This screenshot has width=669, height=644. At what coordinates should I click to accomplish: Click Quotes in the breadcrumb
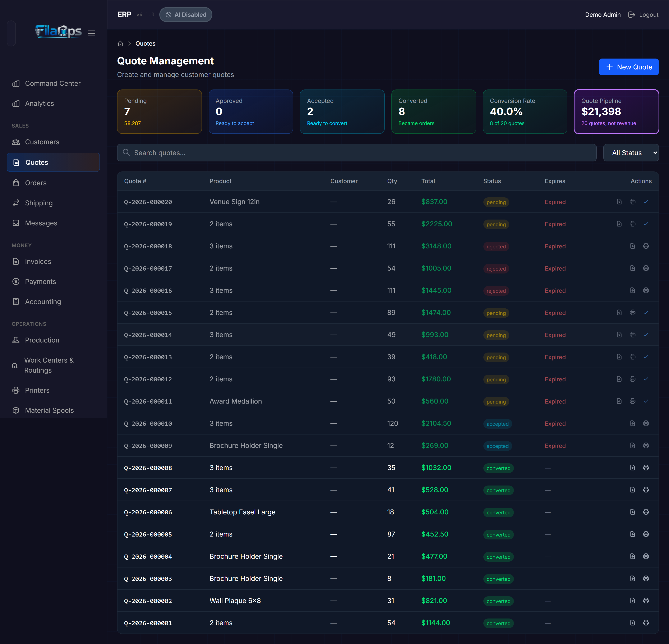pos(146,44)
